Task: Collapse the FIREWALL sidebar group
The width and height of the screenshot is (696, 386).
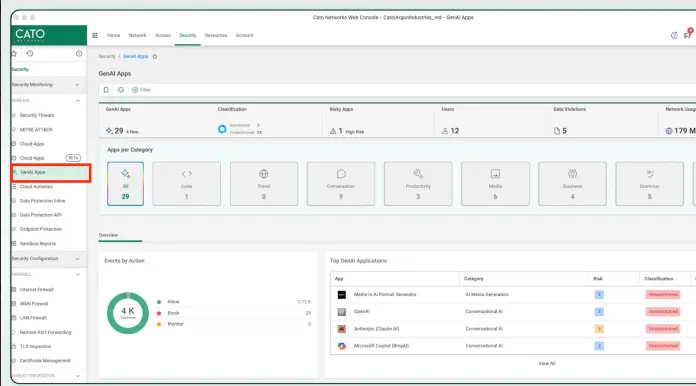Action: pos(78,275)
